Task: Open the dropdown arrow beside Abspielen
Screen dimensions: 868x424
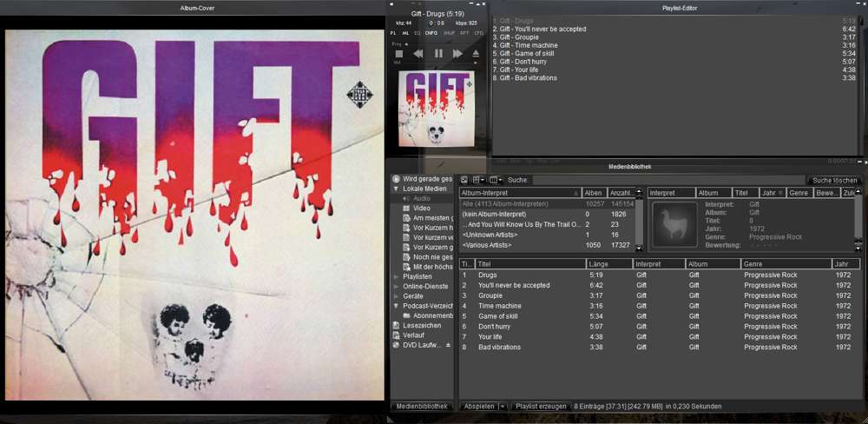Action: (x=502, y=406)
